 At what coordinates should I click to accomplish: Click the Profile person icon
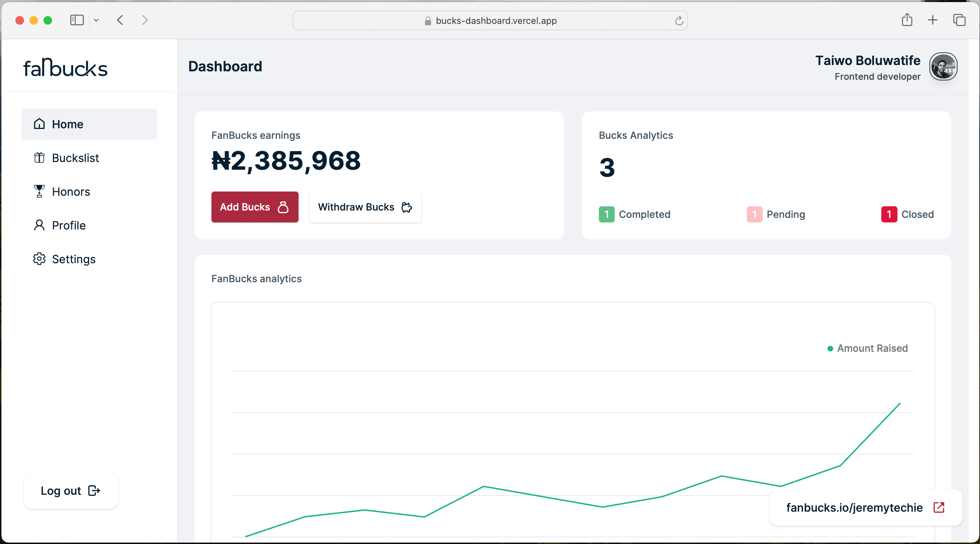click(x=39, y=225)
